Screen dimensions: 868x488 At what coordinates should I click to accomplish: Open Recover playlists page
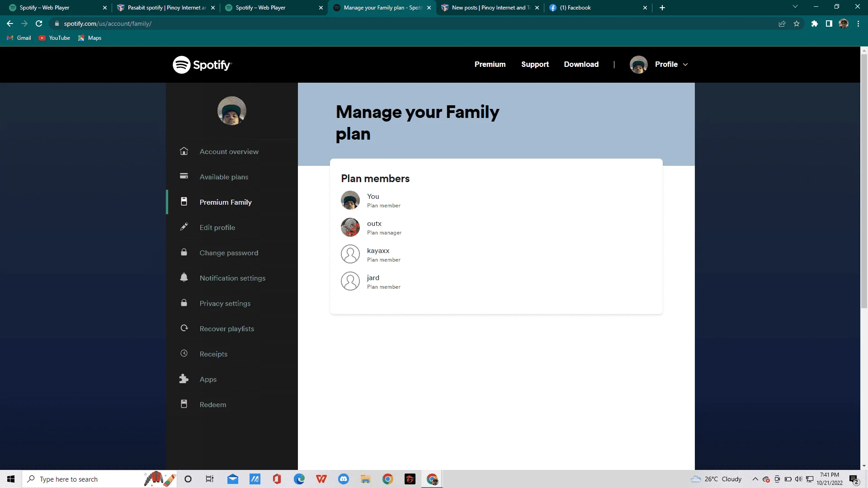point(227,328)
